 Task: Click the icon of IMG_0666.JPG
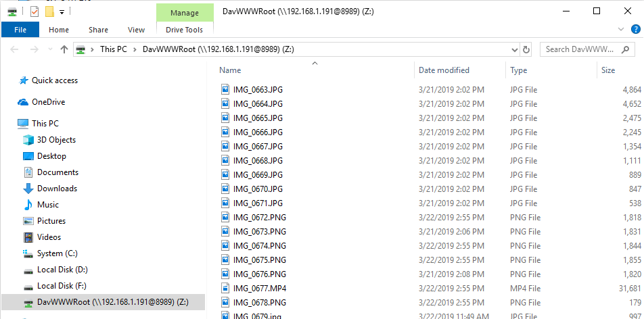click(x=225, y=132)
